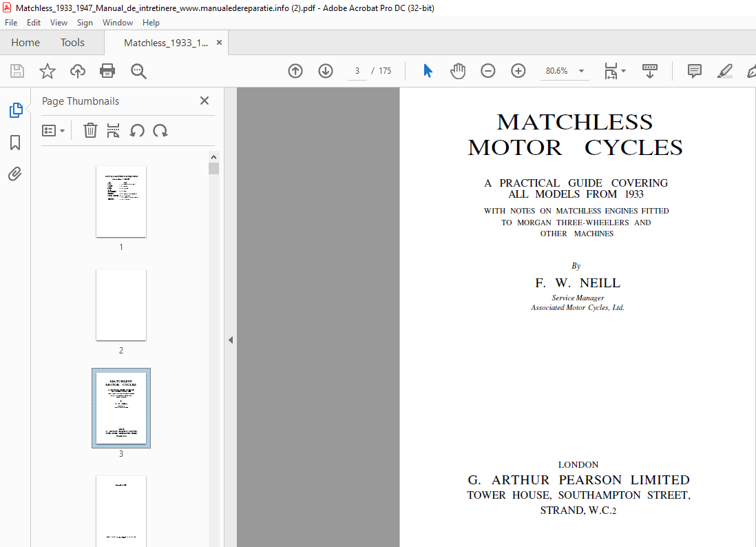Open the Attachments paperclip panel

click(x=15, y=174)
